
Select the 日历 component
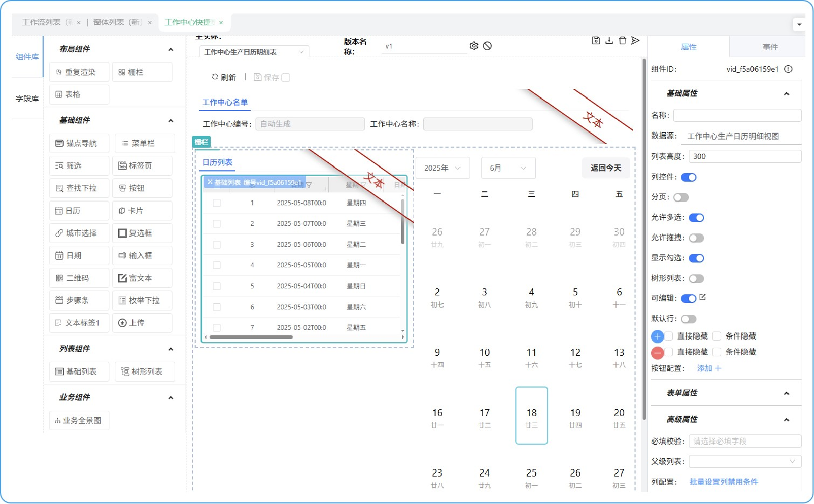79,211
